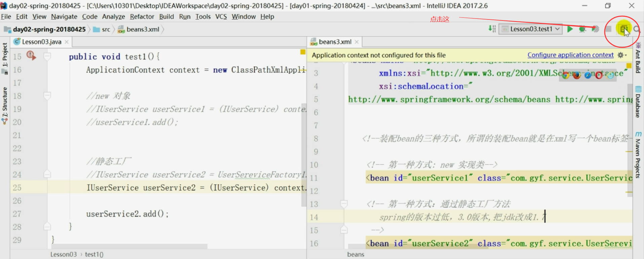Open the Navigate menu
644x259 pixels.
click(64, 16)
